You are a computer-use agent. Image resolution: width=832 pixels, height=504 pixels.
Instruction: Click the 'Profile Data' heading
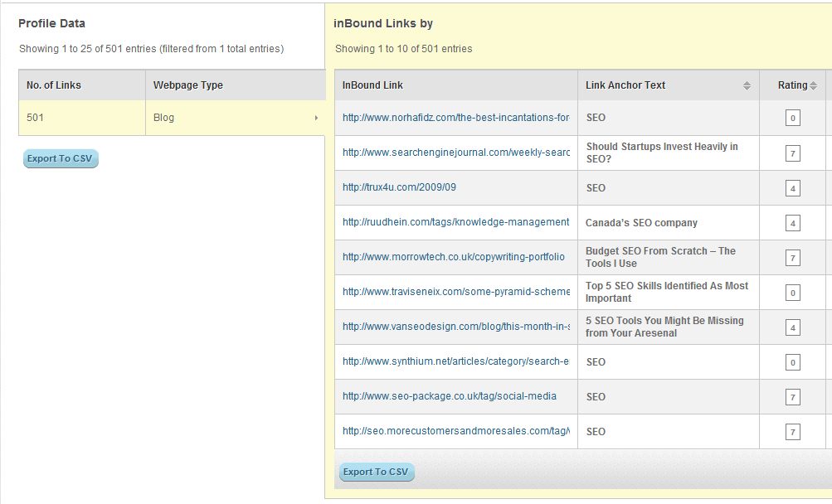[51, 23]
